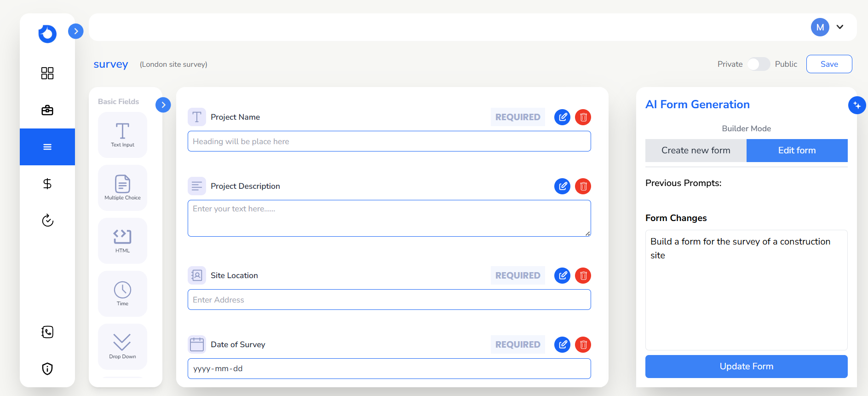Open the dashboard grid icon in sidebar
Screen dimensions: 868x396
point(47,73)
